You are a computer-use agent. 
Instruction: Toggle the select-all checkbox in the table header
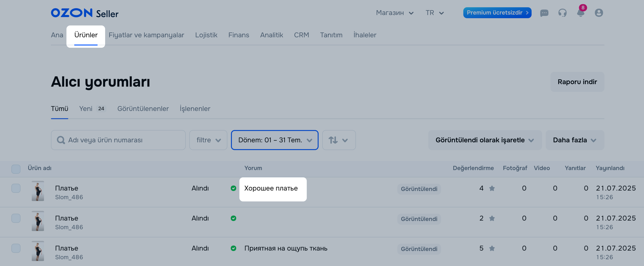[x=16, y=169]
